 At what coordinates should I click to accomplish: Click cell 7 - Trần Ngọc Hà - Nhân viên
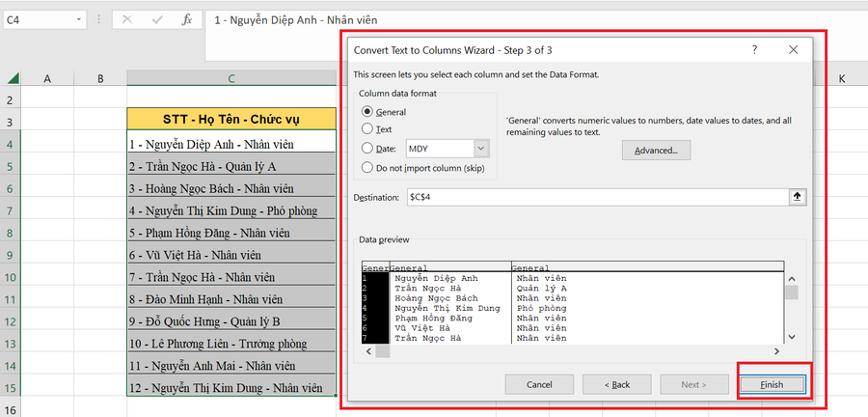click(231, 274)
